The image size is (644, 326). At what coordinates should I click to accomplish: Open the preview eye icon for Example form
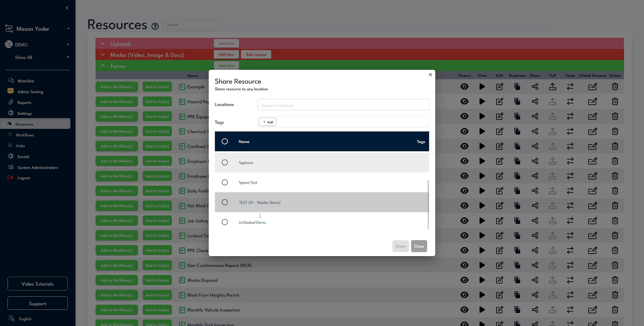pos(465,87)
